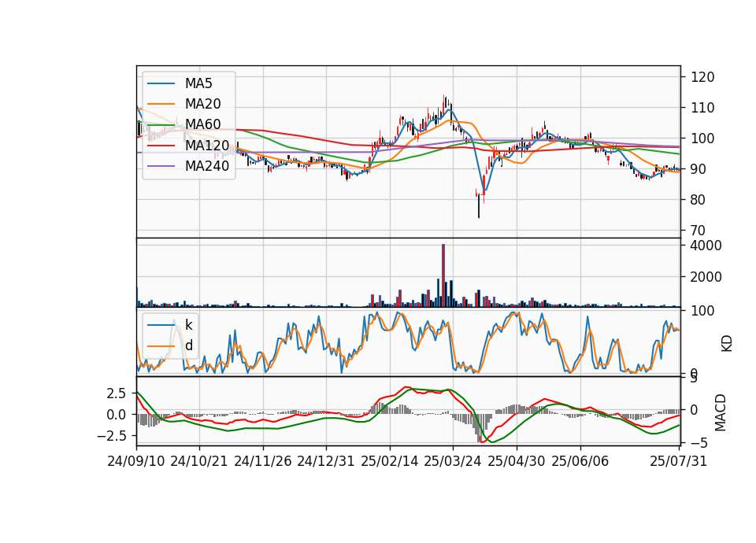Click the −5 tick on MACD right axis

tap(698, 443)
